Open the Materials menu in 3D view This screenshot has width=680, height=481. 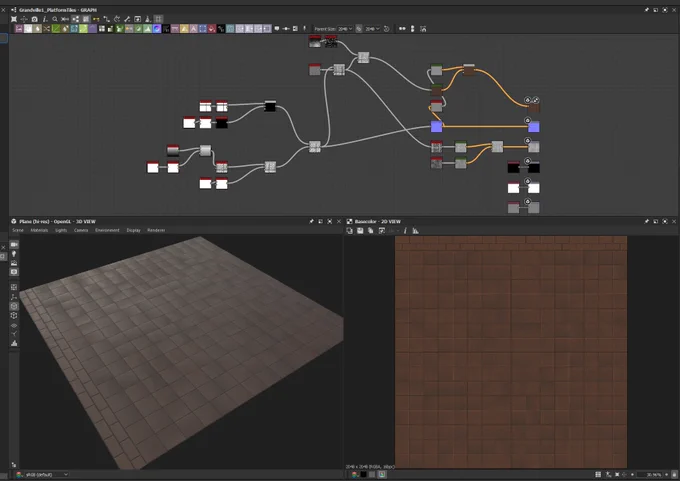pos(39,230)
